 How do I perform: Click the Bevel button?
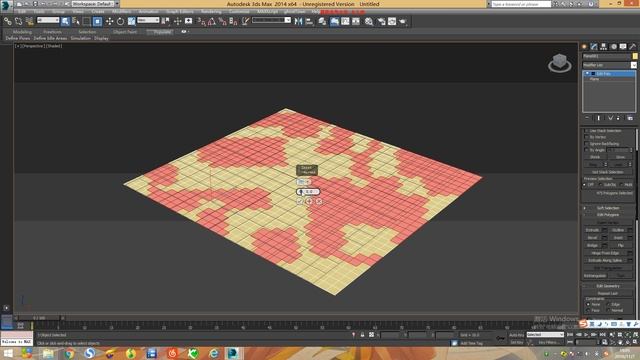[592, 238]
